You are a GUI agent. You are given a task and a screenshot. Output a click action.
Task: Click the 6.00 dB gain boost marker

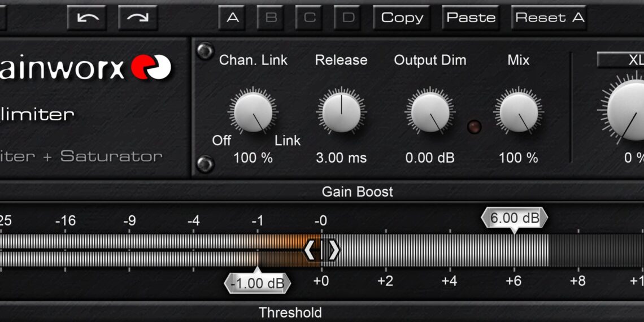[x=514, y=218]
